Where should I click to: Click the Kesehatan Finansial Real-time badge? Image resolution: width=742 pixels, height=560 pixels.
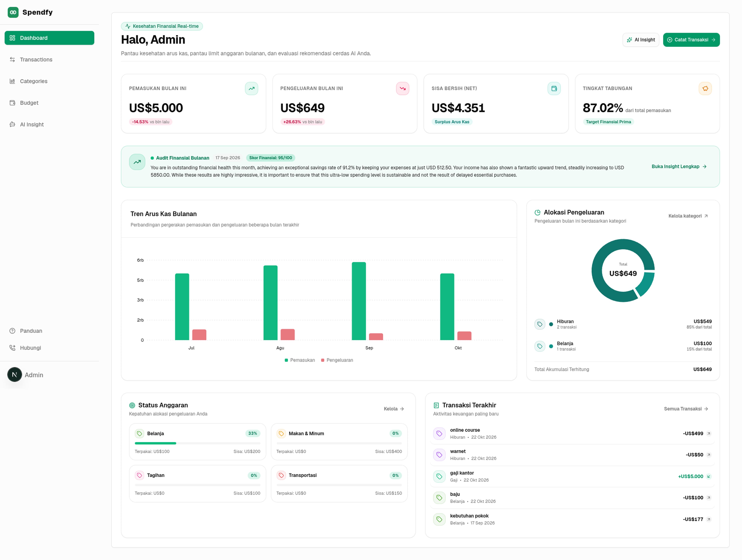(162, 26)
